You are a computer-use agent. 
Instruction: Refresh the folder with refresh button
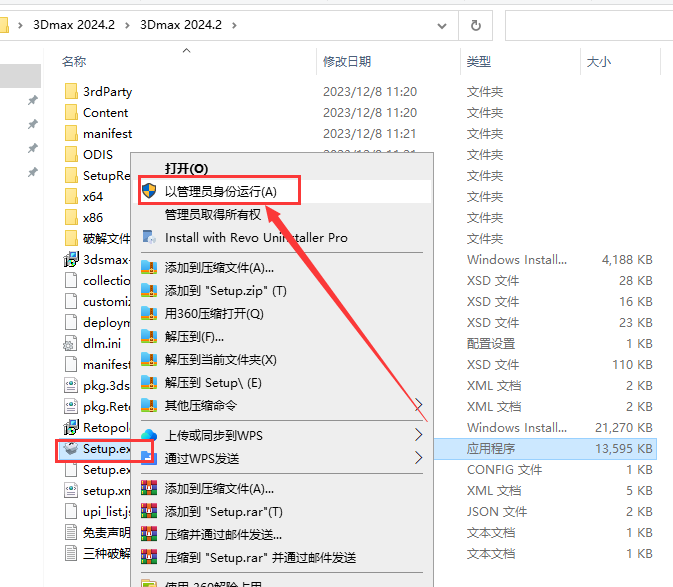coord(476,25)
